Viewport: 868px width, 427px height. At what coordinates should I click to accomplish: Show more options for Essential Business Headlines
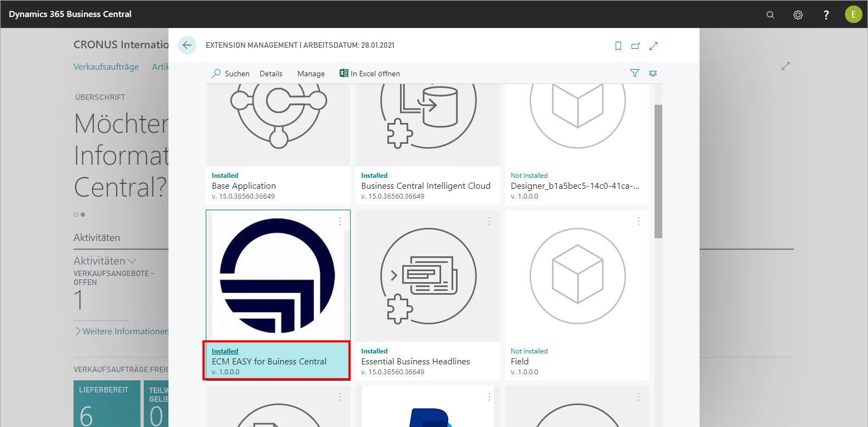[x=489, y=221]
